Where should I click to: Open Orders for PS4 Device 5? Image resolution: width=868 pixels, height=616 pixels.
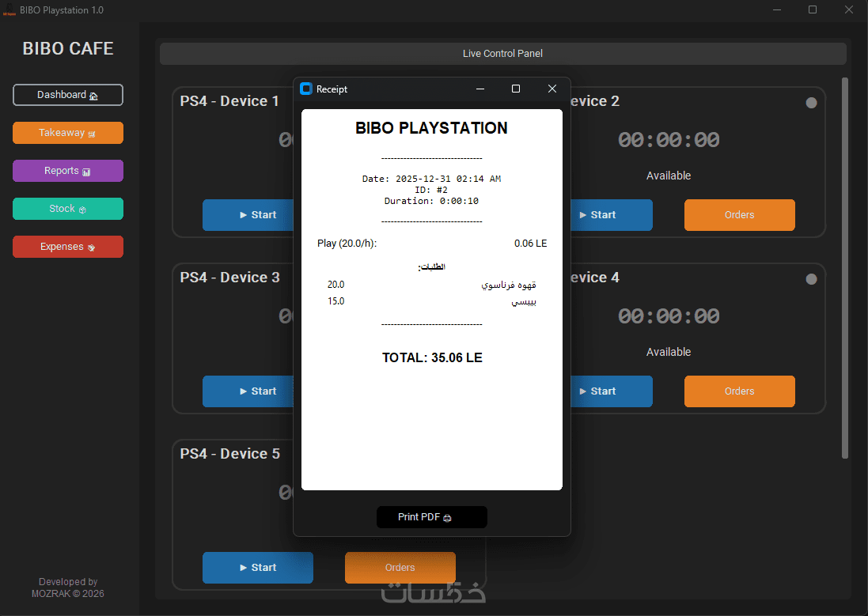400,567
